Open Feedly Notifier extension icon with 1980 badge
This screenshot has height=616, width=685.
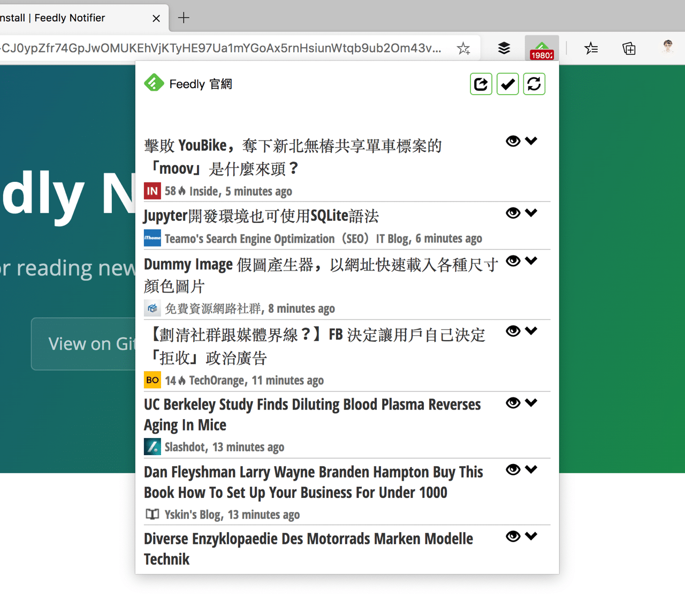(x=542, y=50)
